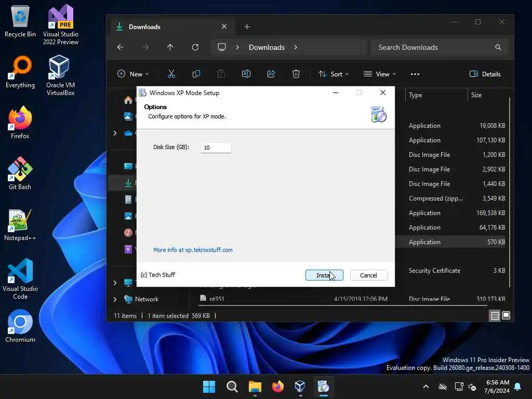Select XP Mode Setup taskbar icon
This screenshot has height=399, width=532.
(323, 387)
